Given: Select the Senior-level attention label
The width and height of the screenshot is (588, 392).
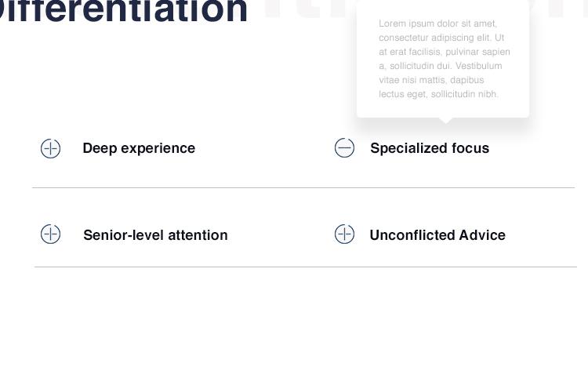Looking at the screenshot, I should point(155,235).
